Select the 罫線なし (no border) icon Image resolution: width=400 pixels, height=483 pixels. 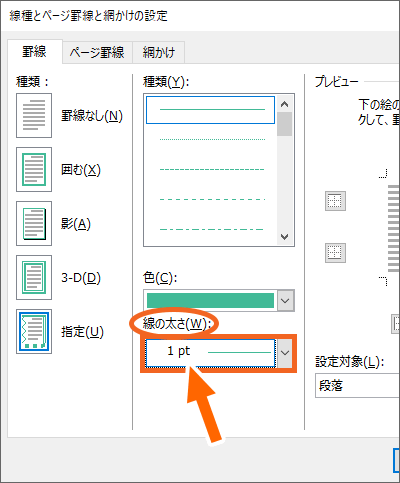coord(34,115)
